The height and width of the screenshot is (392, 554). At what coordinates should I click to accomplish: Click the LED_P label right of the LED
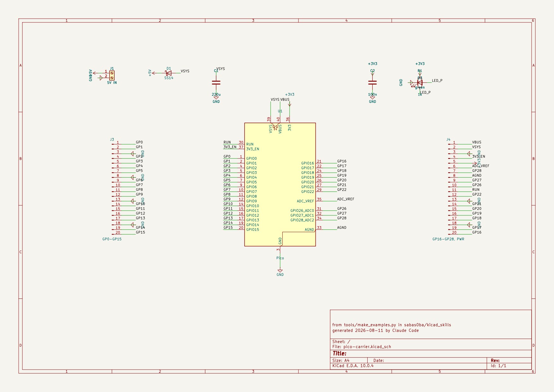tap(437, 81)
